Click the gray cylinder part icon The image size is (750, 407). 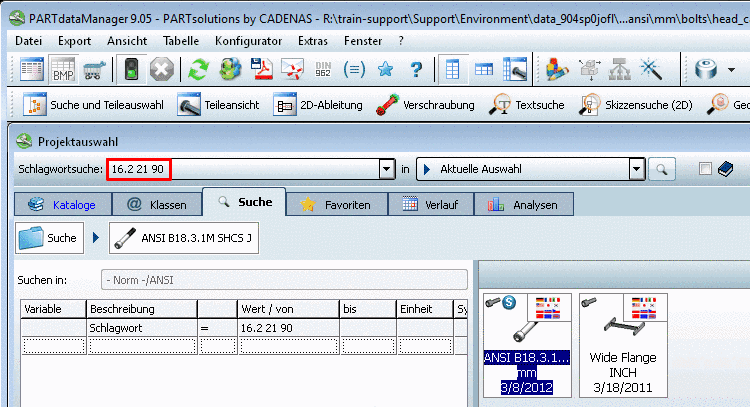click(706, 70)
